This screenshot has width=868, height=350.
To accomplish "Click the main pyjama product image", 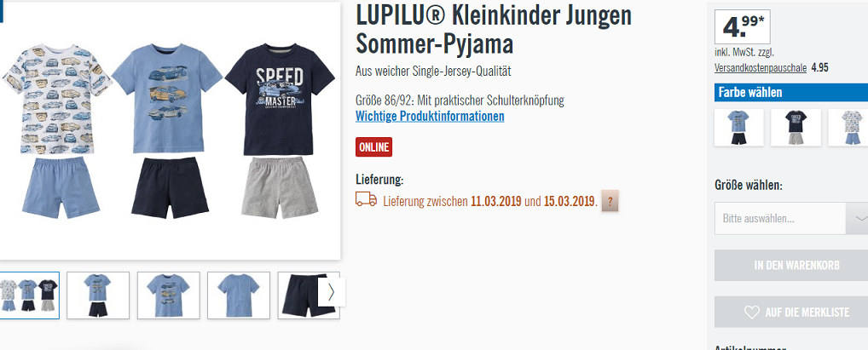I will (x=169, y=131).
